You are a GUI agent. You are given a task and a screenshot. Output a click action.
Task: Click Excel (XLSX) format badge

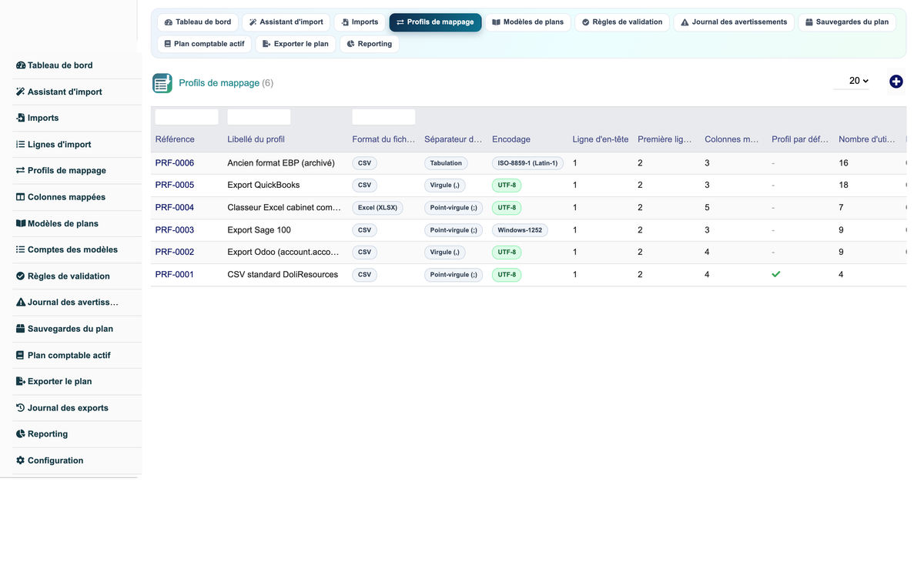[x=377, y=208]
